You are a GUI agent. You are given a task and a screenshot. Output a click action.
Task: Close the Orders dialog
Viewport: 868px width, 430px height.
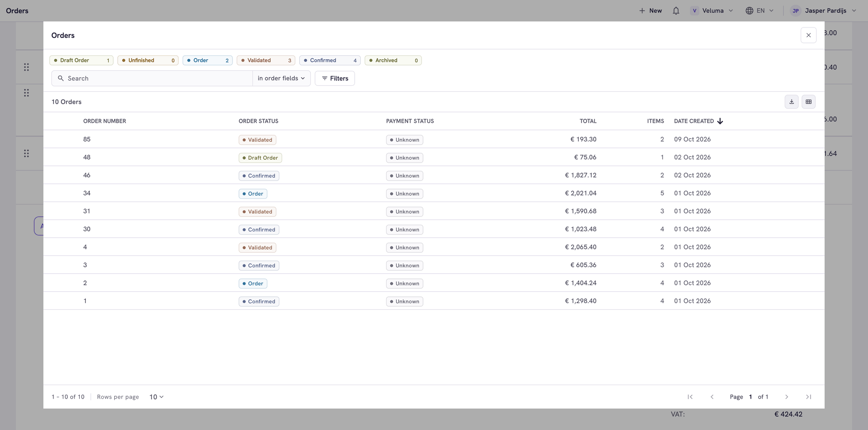coord(809,35)
